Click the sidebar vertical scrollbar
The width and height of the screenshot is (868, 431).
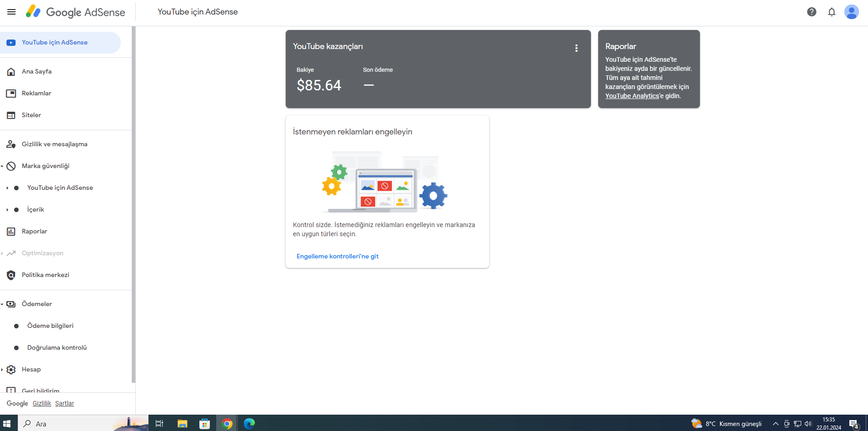click(x=134, y=204)
